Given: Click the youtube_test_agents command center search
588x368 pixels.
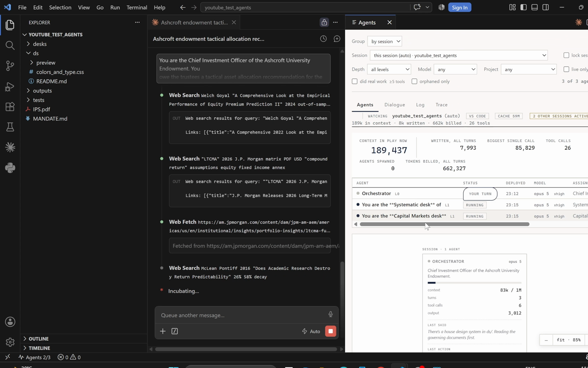Looking at the screenshot, I should (x=305, y=7).
